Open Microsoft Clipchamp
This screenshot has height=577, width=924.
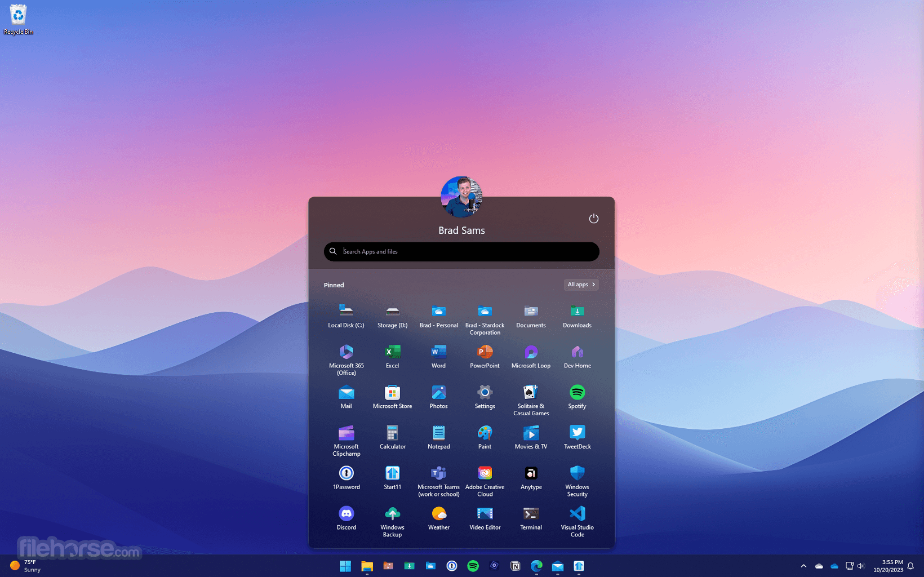pyautogui.click(x=346, y=441)
